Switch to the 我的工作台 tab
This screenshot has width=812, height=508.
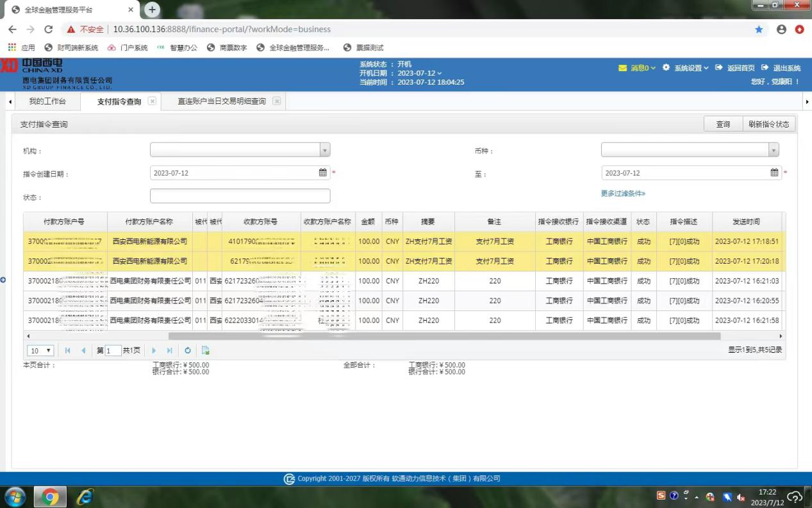[x=47, y=101]
